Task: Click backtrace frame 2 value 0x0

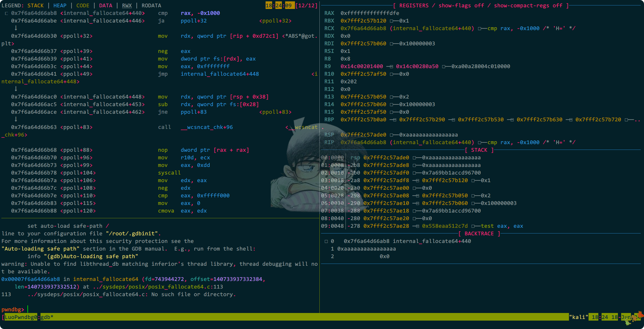Action: tap(384, 256)
